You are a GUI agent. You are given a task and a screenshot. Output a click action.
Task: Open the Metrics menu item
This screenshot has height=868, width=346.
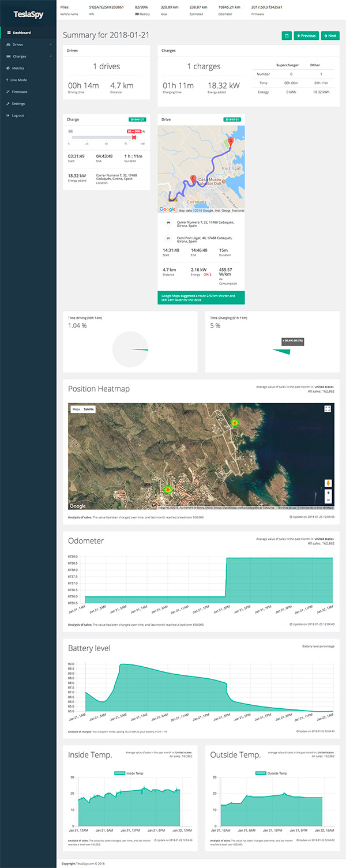click(29, 68)
